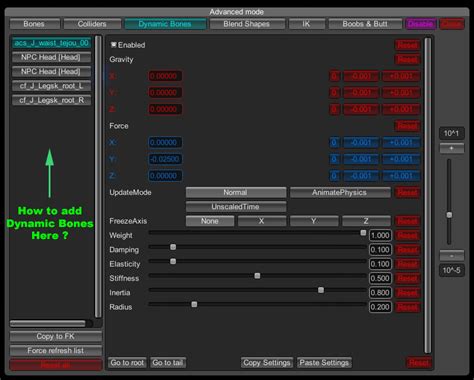Reset the Enabled setting
474x380 pixels.
(x=407, y=45)
